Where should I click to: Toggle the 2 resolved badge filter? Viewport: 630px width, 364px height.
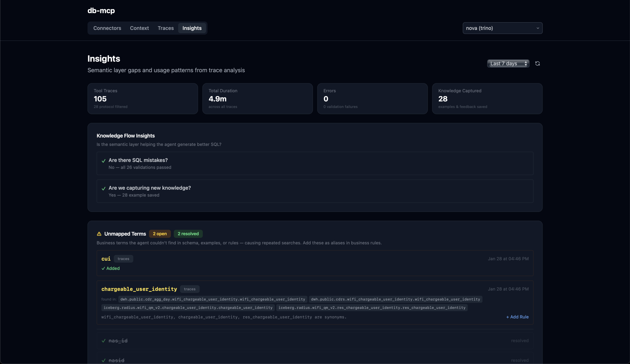coord(188,234)
